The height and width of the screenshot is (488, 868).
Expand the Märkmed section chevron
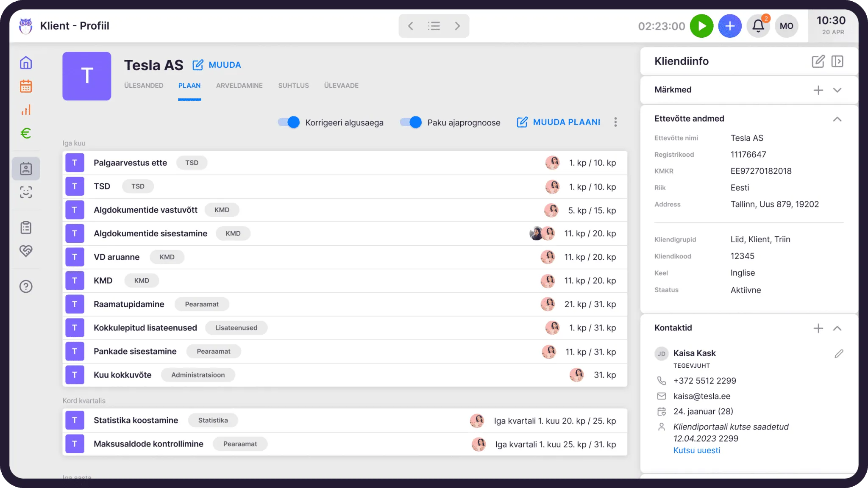(x=837, y=90)
